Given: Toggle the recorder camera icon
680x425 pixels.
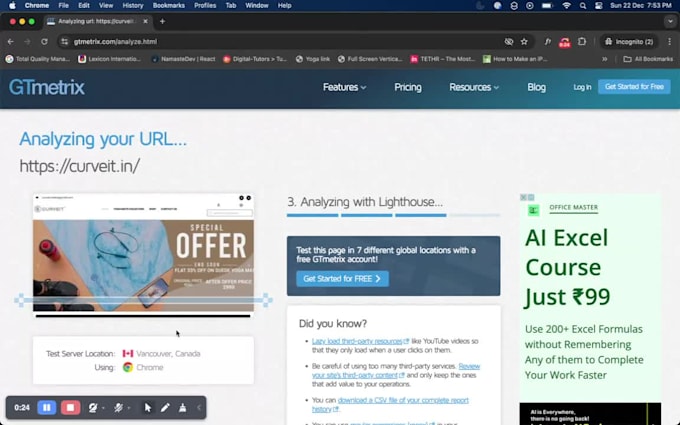Looking at the screenshot, I should tap(93, 408).
